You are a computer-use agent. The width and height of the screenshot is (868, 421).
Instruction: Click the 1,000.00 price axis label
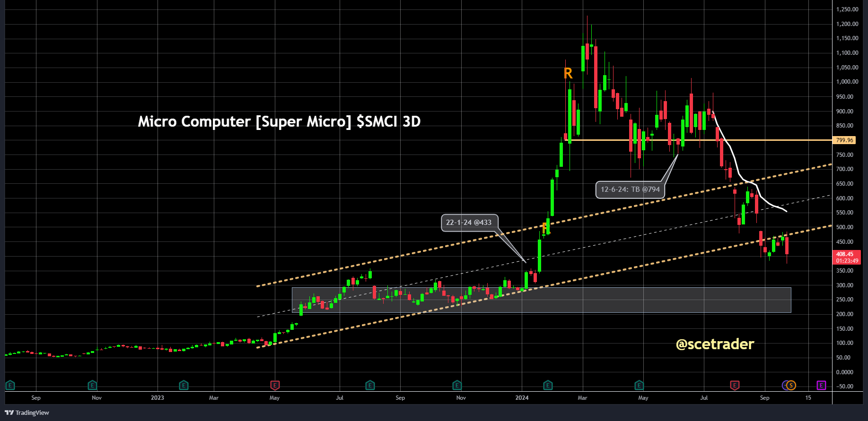coord(847,82)
